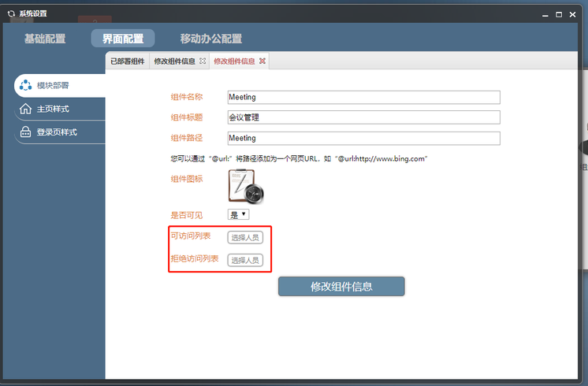Click the 组件名称 input field

click(x=363, y=98)
